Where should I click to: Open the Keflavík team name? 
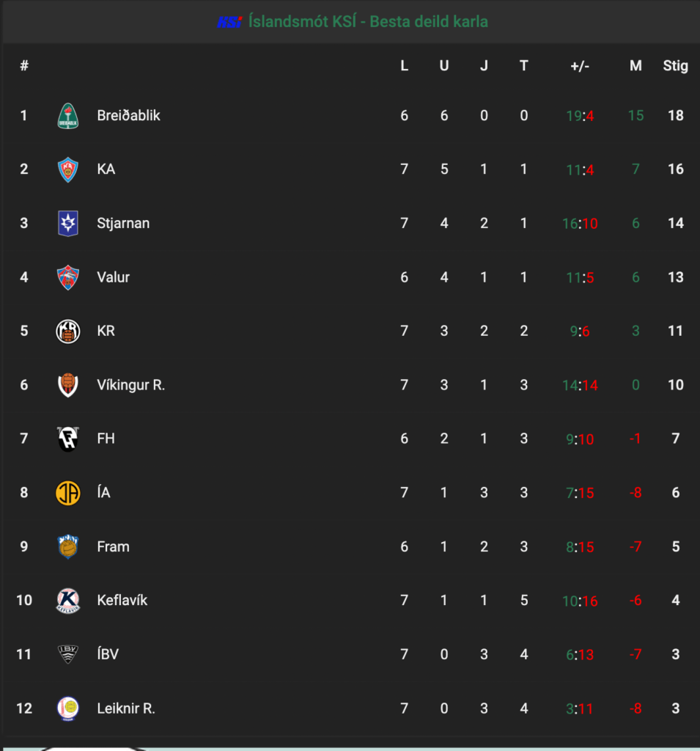point(122,600)
